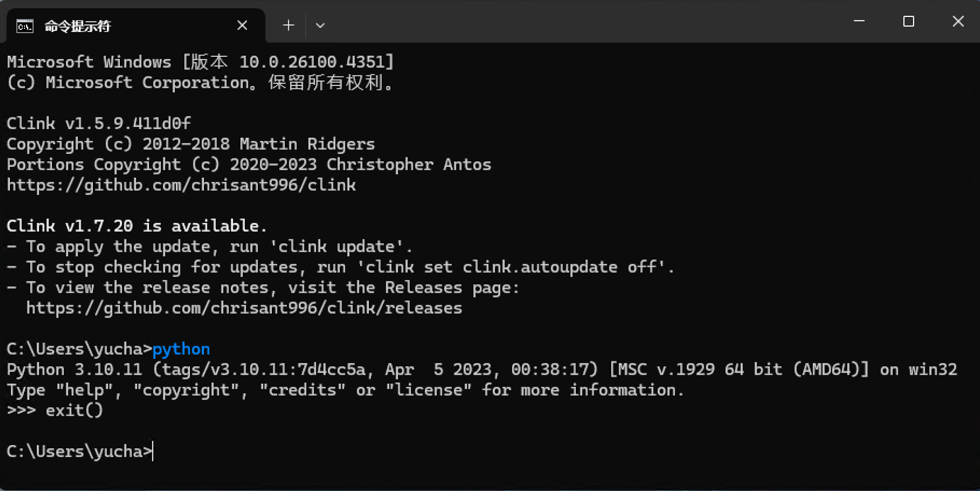Close the terminal window
Image resolution: width=980 pixels, height=491 pixels.
click(x=958, y=21)
